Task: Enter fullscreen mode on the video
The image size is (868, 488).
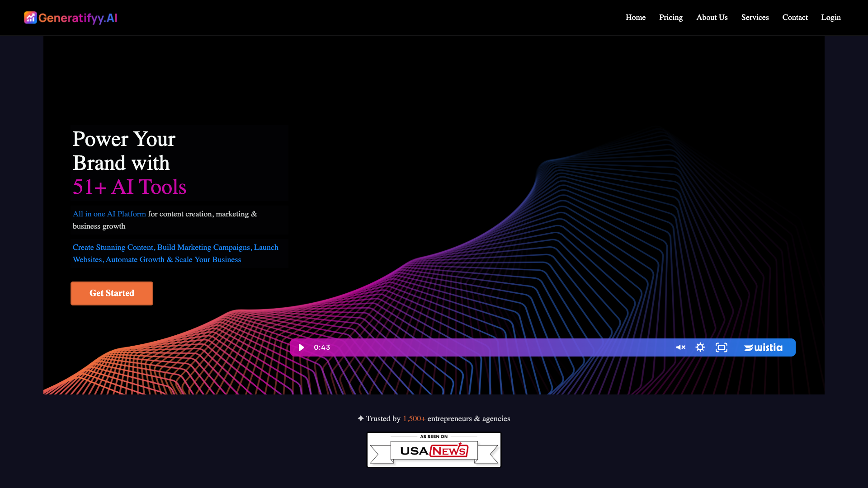Action: 722,347
